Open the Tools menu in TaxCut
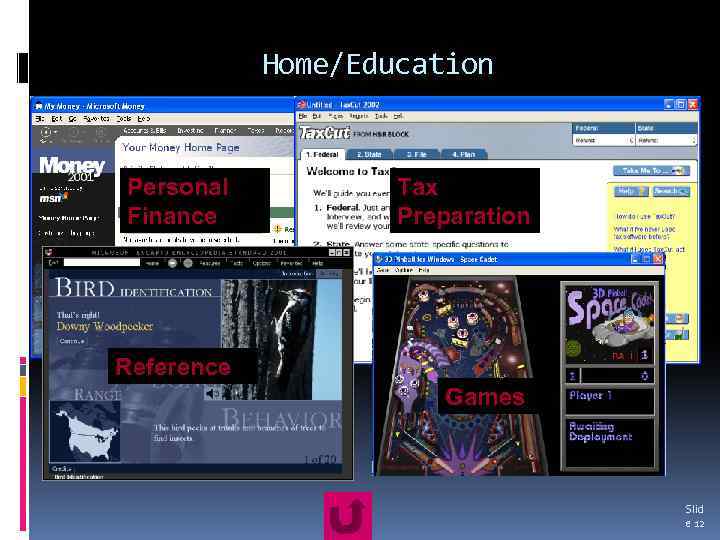Image resolution: width=720 pixels, height=540 pixels. click(x=381, y=116)
